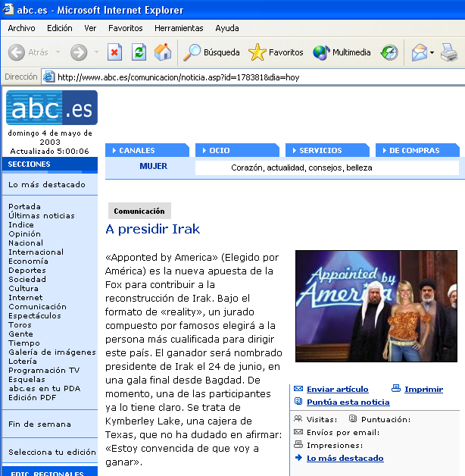
Task: Click the forward arrow navigation button
Action: click(79, 52)
